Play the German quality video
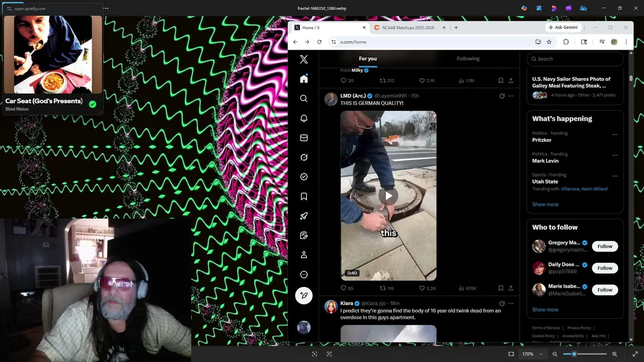 pos(388,196)
